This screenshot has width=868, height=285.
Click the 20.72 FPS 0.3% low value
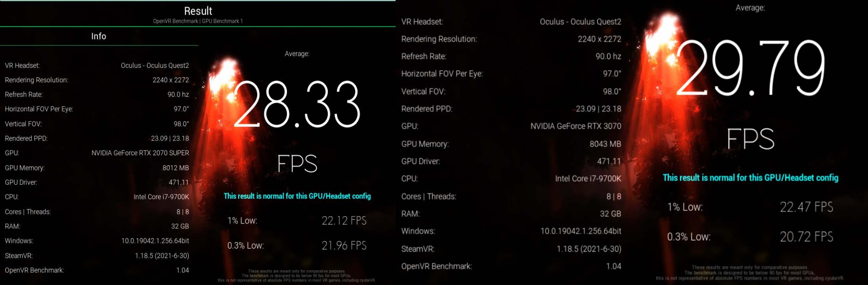click(x=806, y=237)
